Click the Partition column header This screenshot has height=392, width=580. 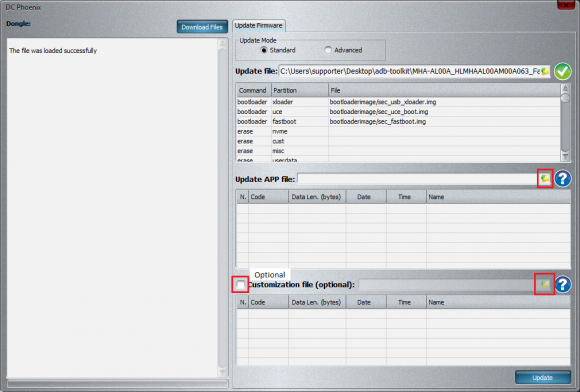300,90
